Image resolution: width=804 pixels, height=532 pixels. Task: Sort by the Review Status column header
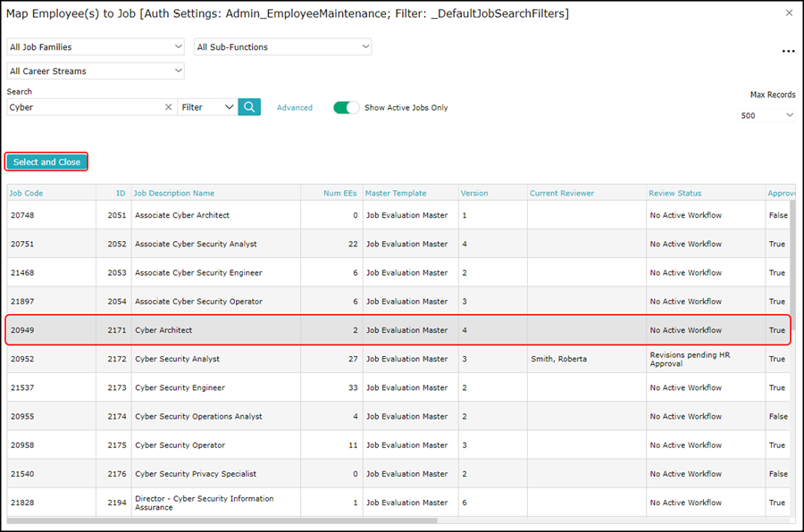click(674, 193)
